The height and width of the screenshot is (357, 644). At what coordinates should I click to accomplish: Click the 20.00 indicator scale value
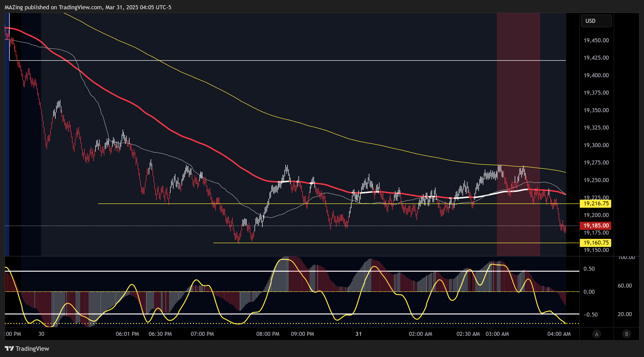coord(625,314)
